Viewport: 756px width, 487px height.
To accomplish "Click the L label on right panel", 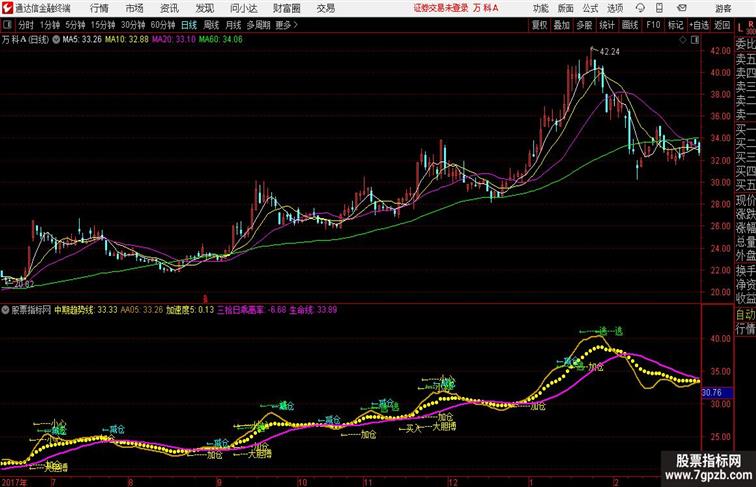I will [x=740, y=28].
